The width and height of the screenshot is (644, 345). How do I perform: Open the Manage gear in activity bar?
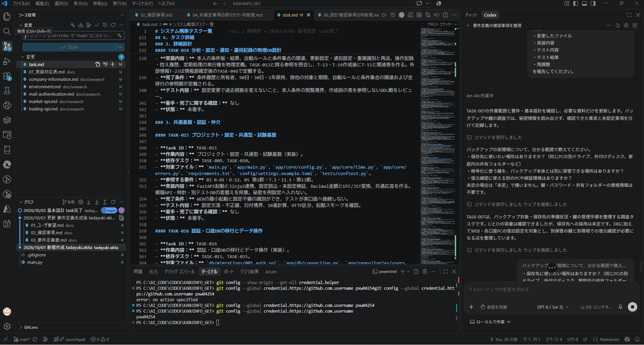coord(7,327)
